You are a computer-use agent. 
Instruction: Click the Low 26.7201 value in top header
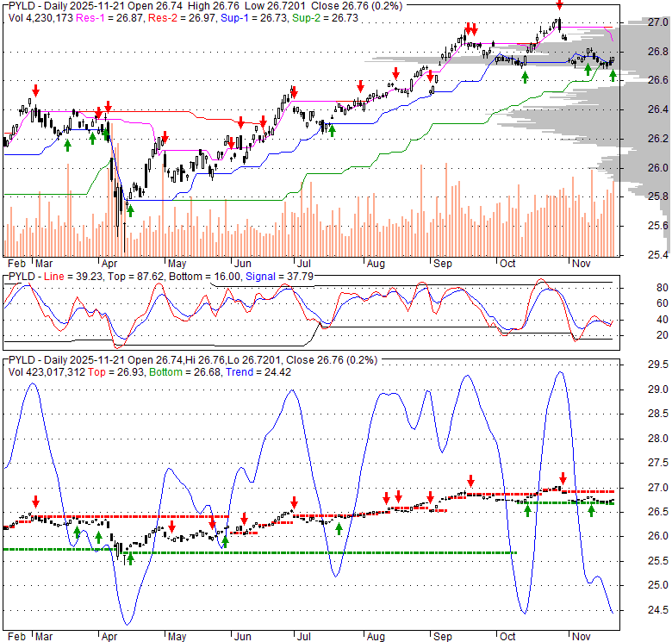275,6
